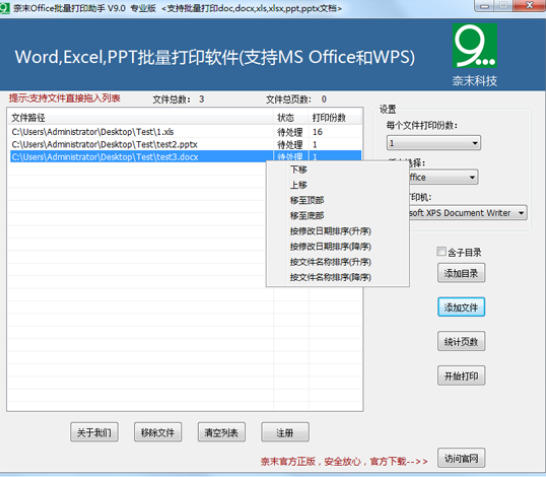This screenshot has width=546, height=477.
Task: Choose 上移 in the context menu
Action: click(298, 185)
